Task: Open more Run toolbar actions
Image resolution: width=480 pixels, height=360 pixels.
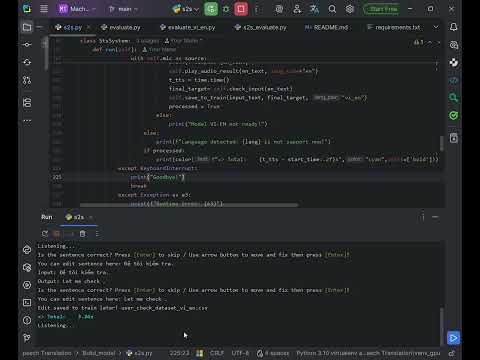Action: coord(97,234)
